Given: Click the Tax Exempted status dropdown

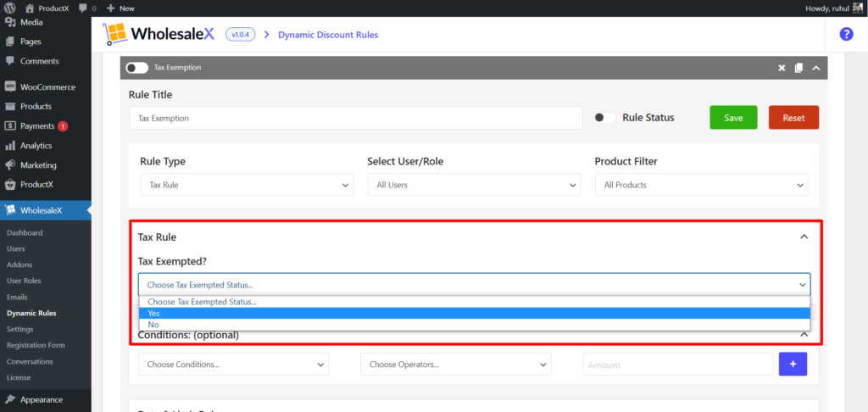Looking at the screenshot, I should click(x=475, y=285).
